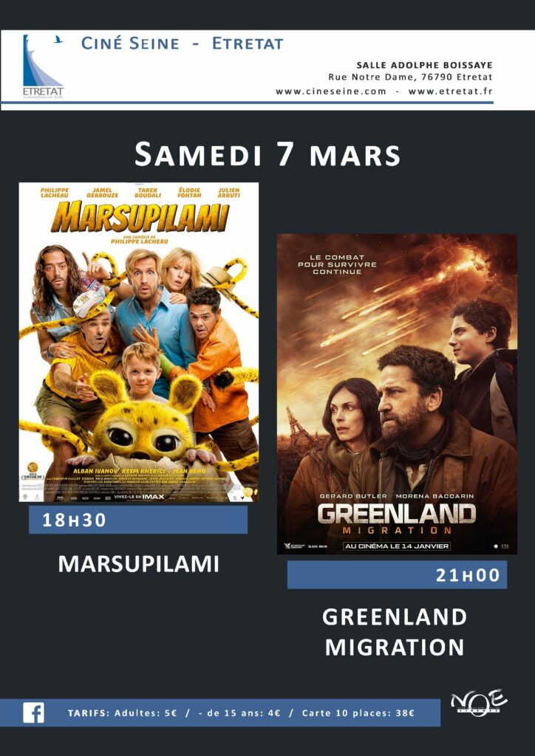Click the Facebook icon in the footer
Image resolution: width=535 pixels, height=756 pixels.
(x=33, y=712)
